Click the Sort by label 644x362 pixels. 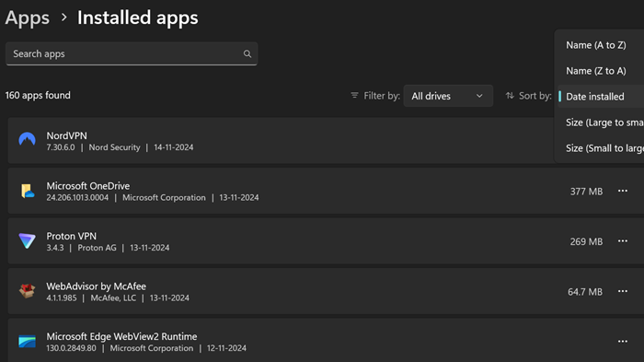tap(535, 96)
